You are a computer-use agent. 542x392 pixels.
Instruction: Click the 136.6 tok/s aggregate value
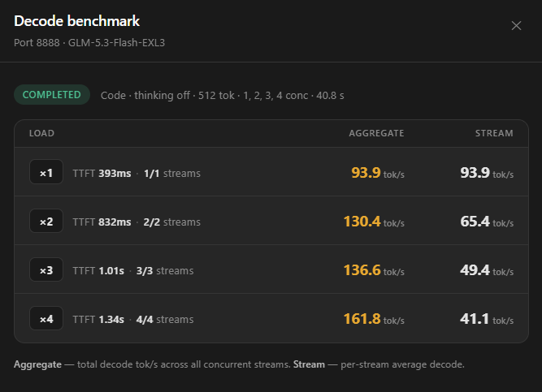point(374,270)
